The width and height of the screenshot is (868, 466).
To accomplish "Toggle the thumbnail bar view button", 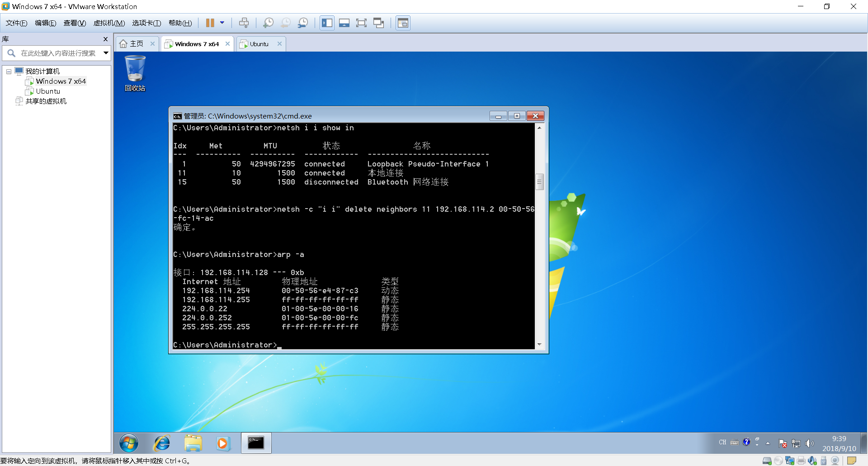I will (344, 23).
